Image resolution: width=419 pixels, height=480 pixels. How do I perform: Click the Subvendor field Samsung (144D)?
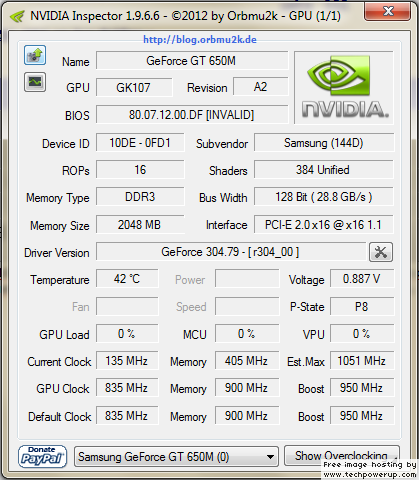324,143
